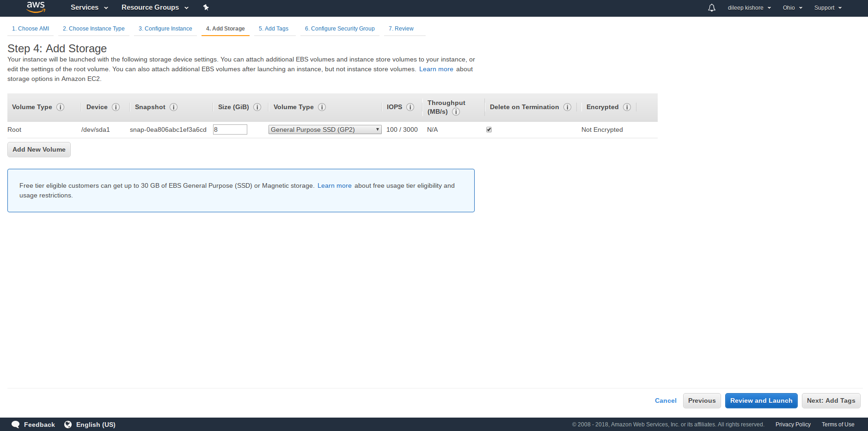868x431 pixels.
Task: Click the AWS logo home icon
Action: click(36, 7)
